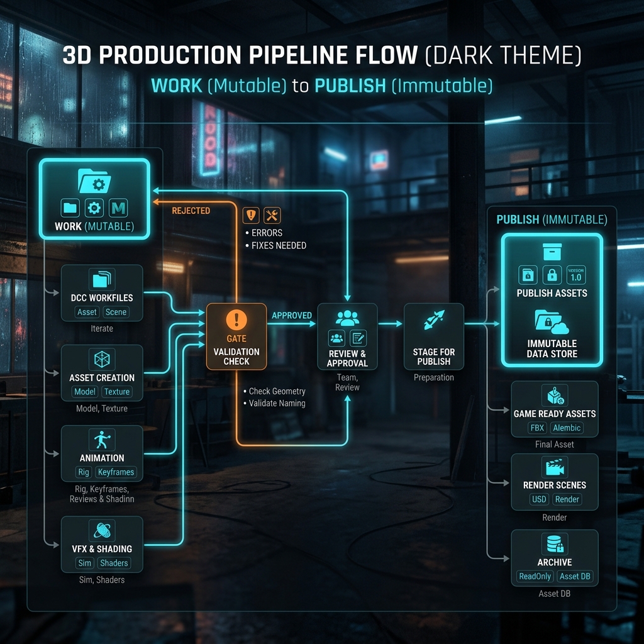Image resolution: width=644 pixels, height=644 pixels.
Task: Click the APPROVED arrow label
Action: (x=292, y=316)
